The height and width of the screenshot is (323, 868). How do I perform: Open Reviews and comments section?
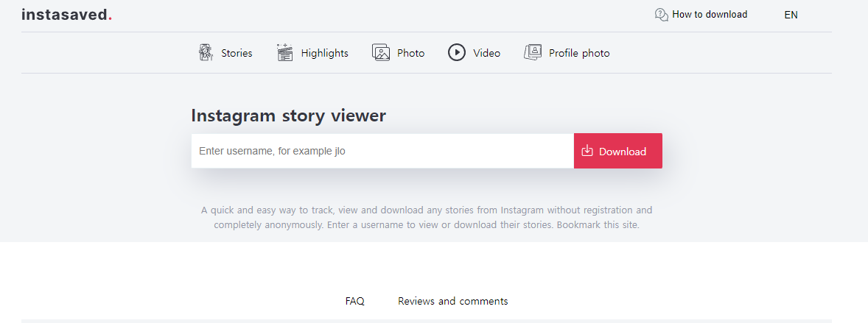453,302
